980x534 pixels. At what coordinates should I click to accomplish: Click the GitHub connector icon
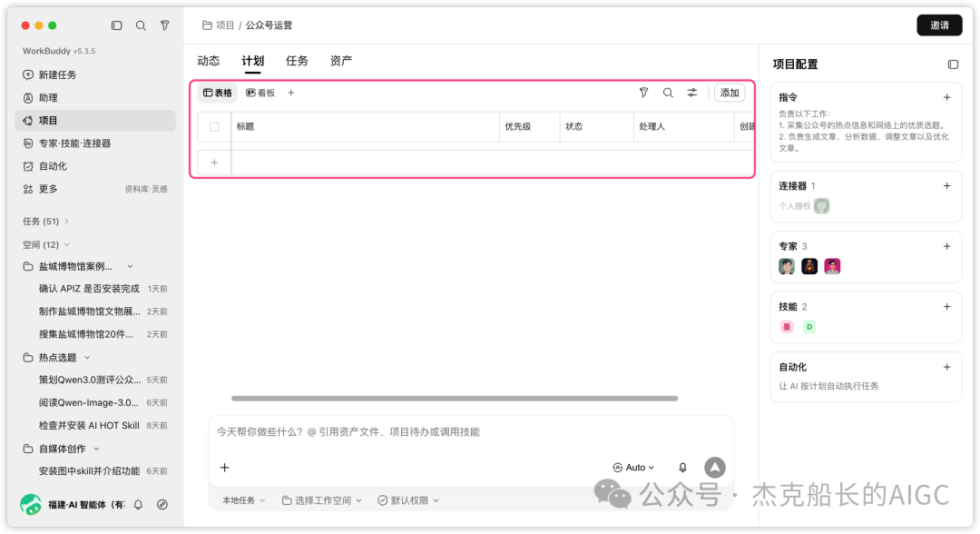pyautogui.click(x=821, y=206)
